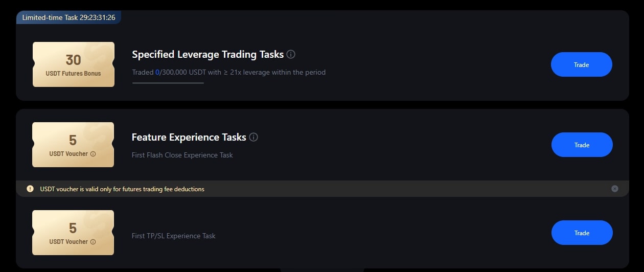The width and height of the screenshot is (644, 272).
Task: Click the Feature Experience Tasks heading
Action: pyautogui.click(x=189, y=137)
